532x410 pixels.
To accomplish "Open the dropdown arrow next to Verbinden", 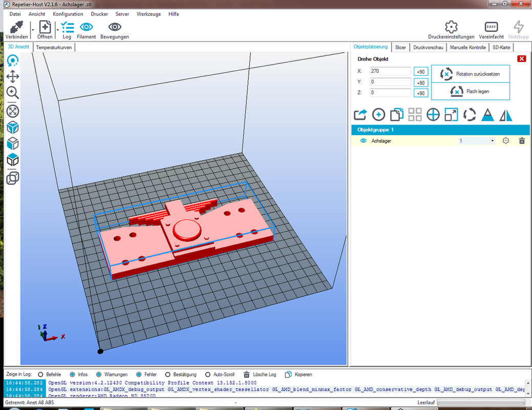I will (x=33, y=30).
